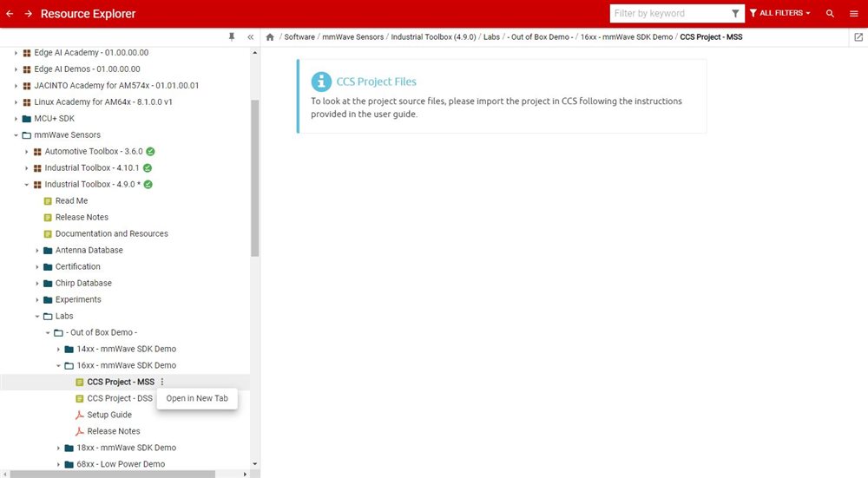Click the mmWave Sensors breadcrumb link
The width and height of the screenshot is (868, 478).
click(352, 37)
